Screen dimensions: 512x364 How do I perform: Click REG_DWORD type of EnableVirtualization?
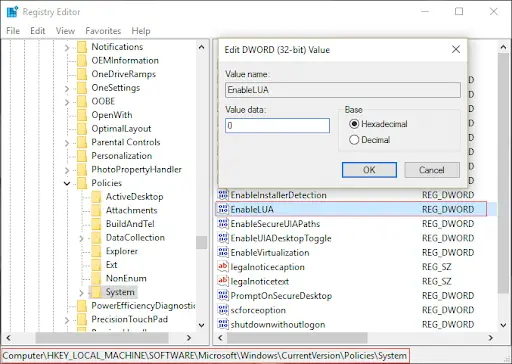pyautogui.click(x=448, y=253)
